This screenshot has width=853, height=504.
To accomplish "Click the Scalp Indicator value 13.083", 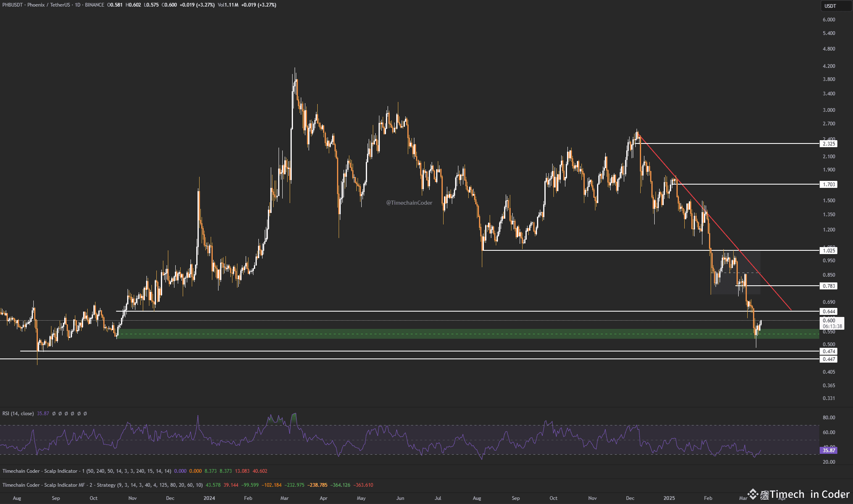I will pos(242,471).
